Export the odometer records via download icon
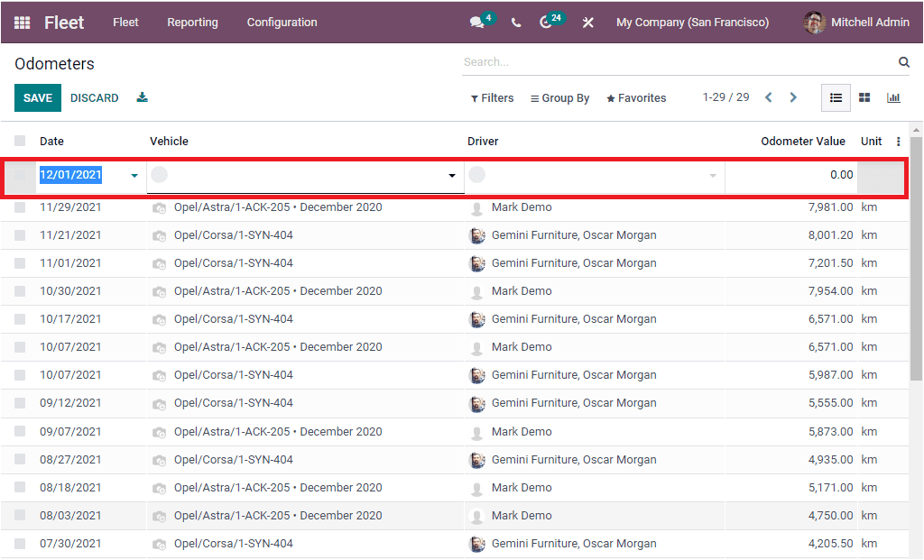 click(142, 97)
